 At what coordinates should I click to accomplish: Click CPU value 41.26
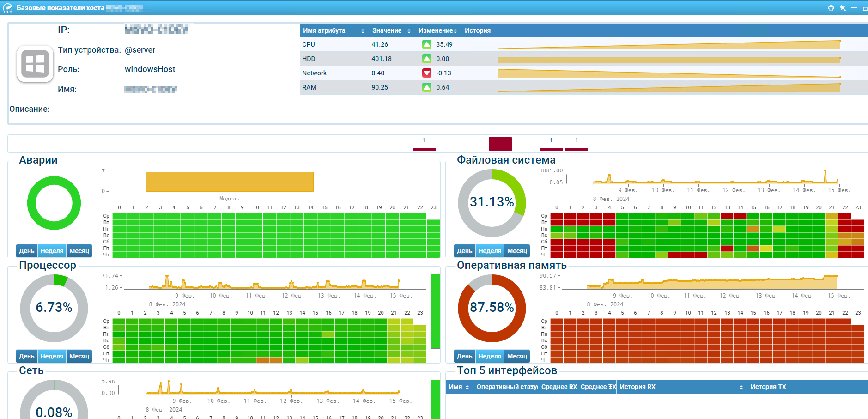[380, 44]
